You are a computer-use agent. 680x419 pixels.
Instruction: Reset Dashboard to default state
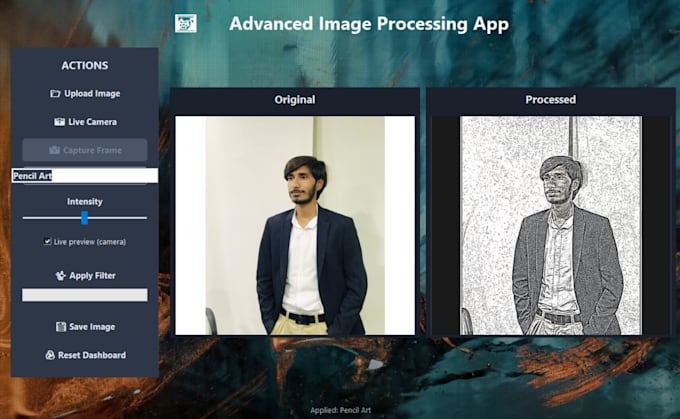85,355
